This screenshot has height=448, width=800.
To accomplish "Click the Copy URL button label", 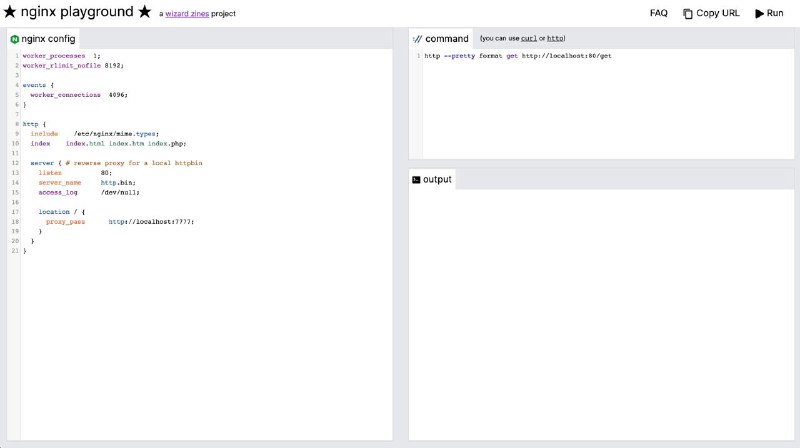I will [717, 13].
